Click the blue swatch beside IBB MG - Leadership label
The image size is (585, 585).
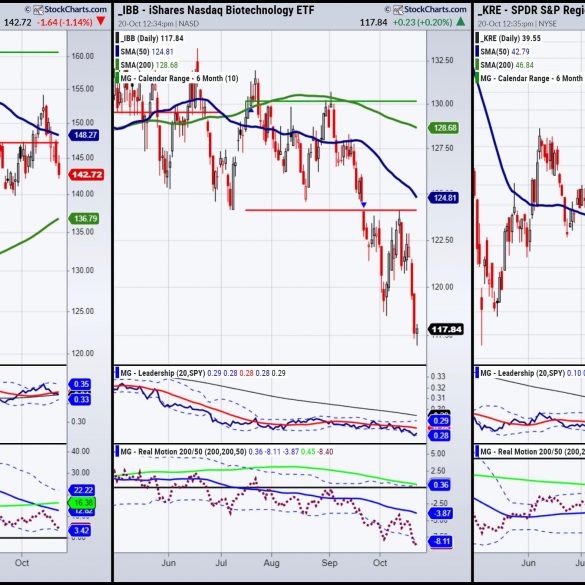coord(117,373)
